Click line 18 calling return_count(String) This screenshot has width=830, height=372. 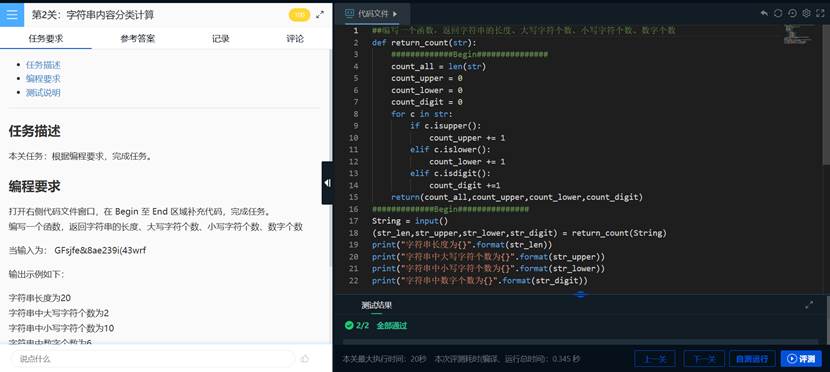(x=519, y=233)
